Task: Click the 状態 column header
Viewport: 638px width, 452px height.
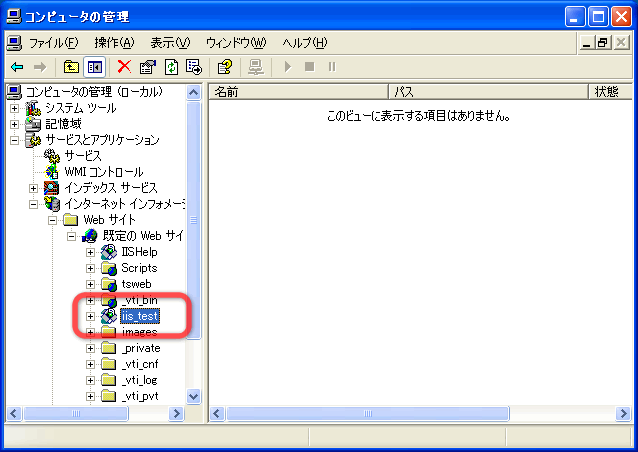Action: click(x=611, y=92)
